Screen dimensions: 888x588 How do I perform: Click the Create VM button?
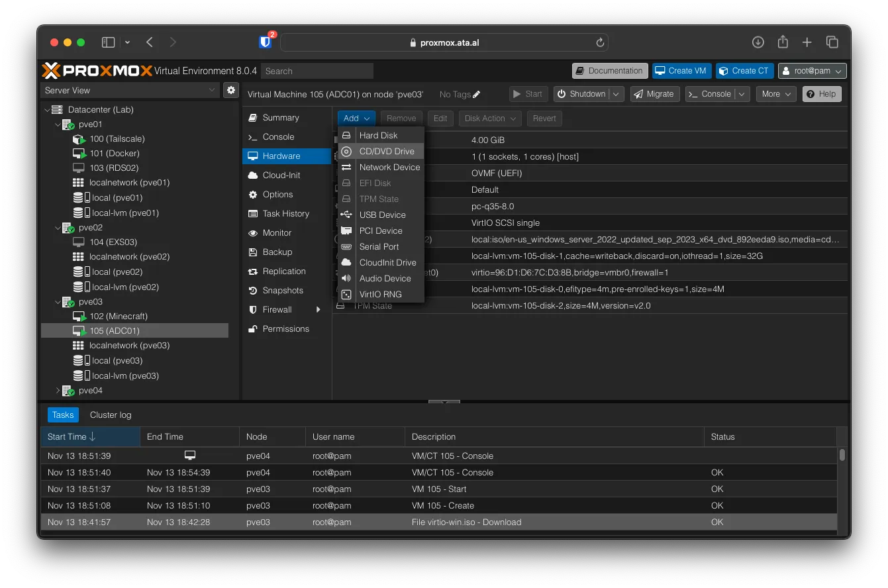tap(681, 71)
